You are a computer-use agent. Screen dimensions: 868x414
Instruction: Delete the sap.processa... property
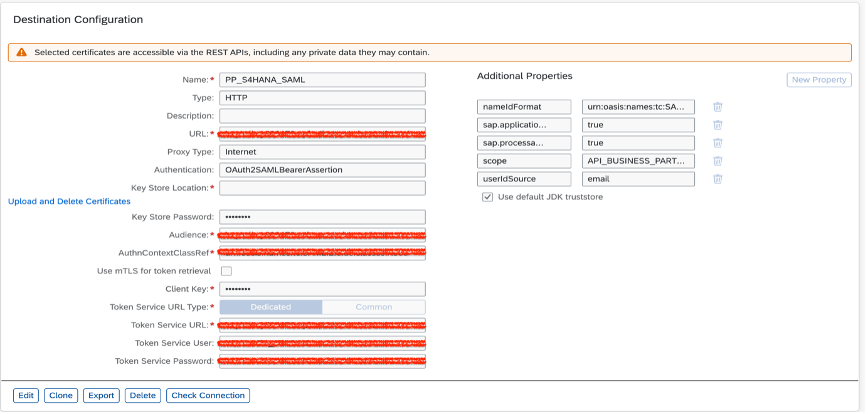coord(717,142)
